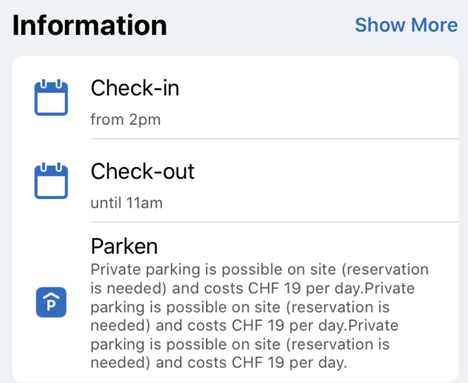Tap the '11am' time value
This screenshot has width=468, height=383.
[x=145, y=203]
